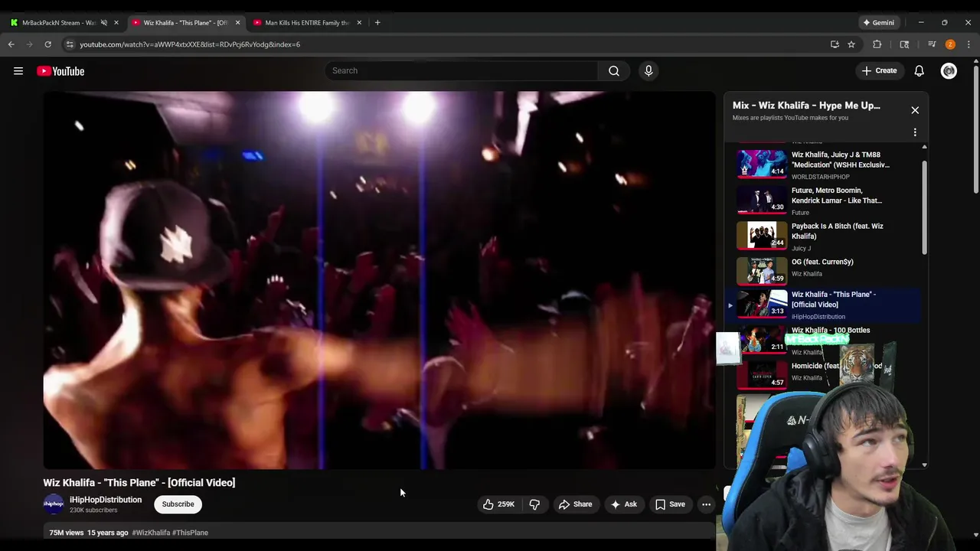Subscribe to iHipHopDistribution

(178, 504)
